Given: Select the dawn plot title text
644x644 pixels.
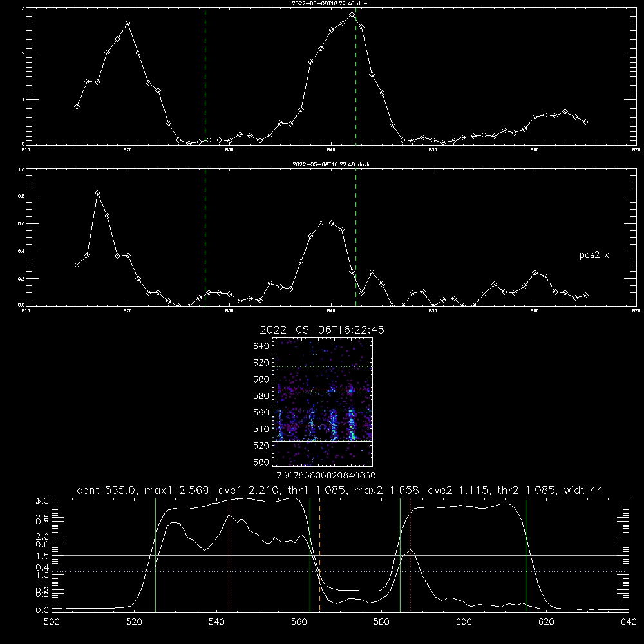Looking at the screenshot, I should pyautogui.click(x=331, y=3).
